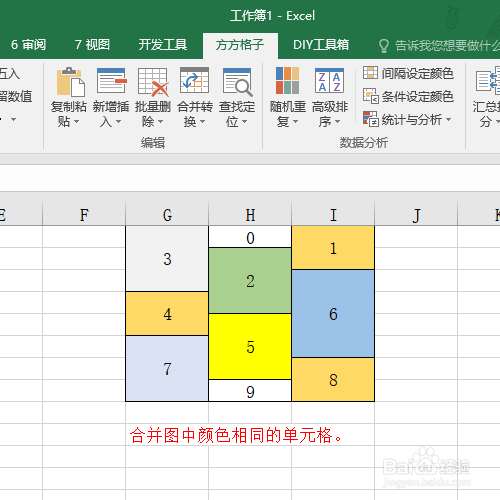Expand the 汇总拆分 dropdown arrow
Image resolution: width=500 pixels, height=500 pixels.
(x=497, y=122)
